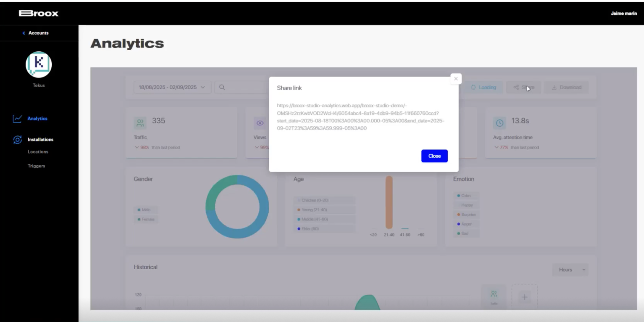Click the blue Close button
This screenshot has width=644, height=322.
tap(434, 156)
